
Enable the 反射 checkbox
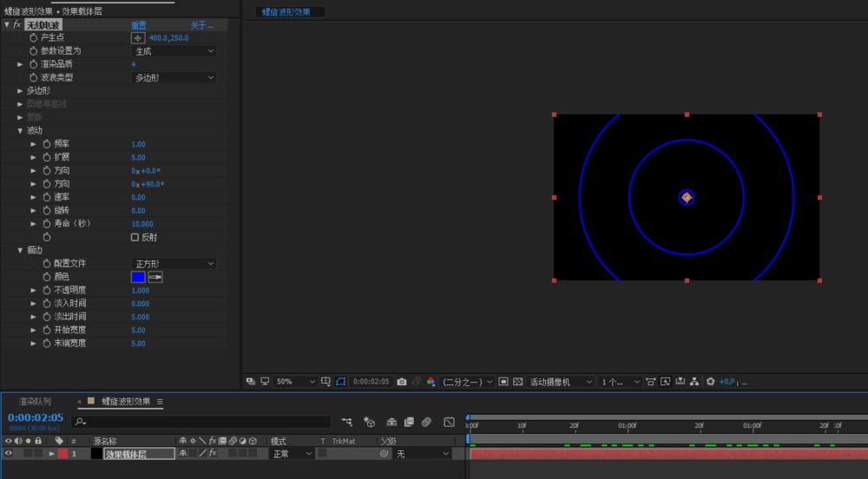(135, 237)
